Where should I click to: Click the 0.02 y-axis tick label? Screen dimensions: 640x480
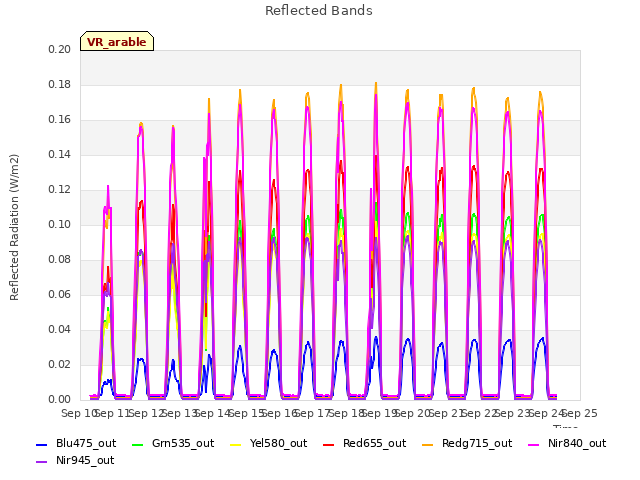click(x=60, y=365)
